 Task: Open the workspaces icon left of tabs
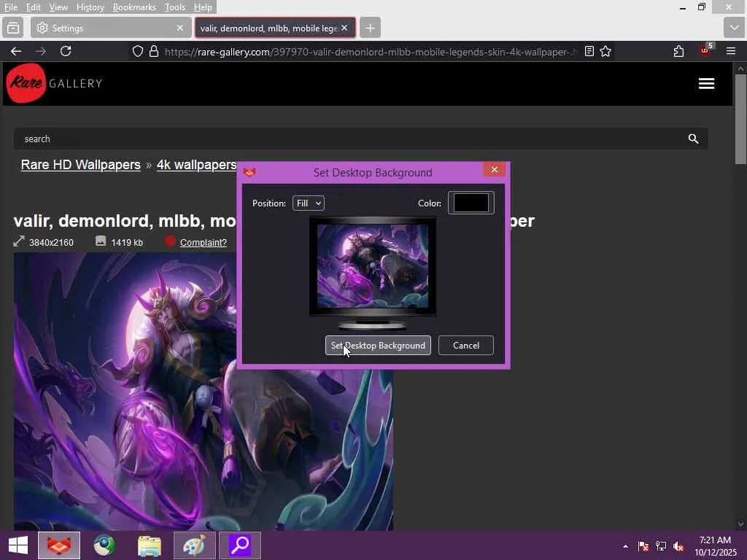pos(13,28)
